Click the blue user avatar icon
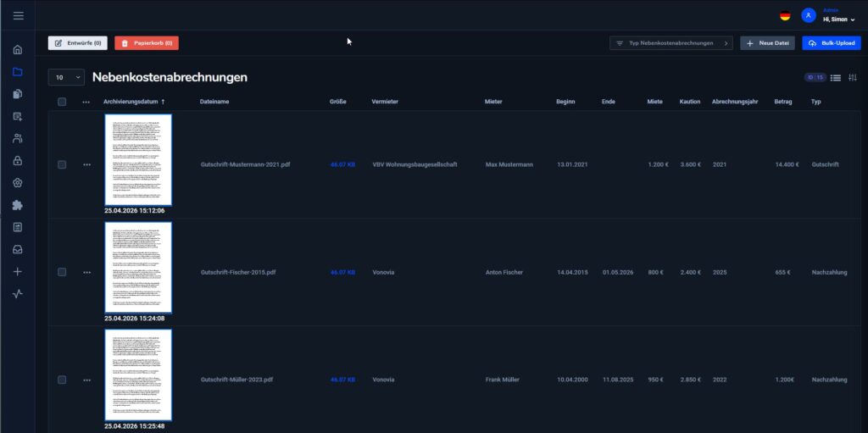The image size is (868, 433). (x=808, y=15)
